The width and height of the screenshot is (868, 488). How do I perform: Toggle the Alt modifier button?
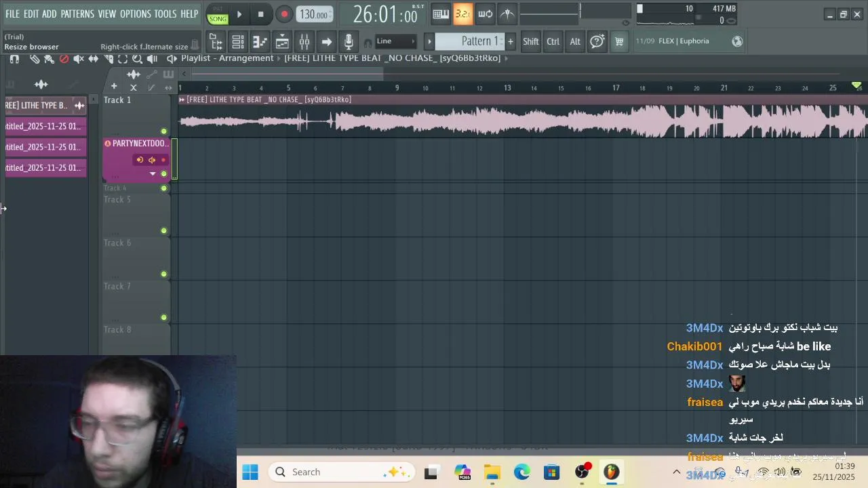click(575, 41)
